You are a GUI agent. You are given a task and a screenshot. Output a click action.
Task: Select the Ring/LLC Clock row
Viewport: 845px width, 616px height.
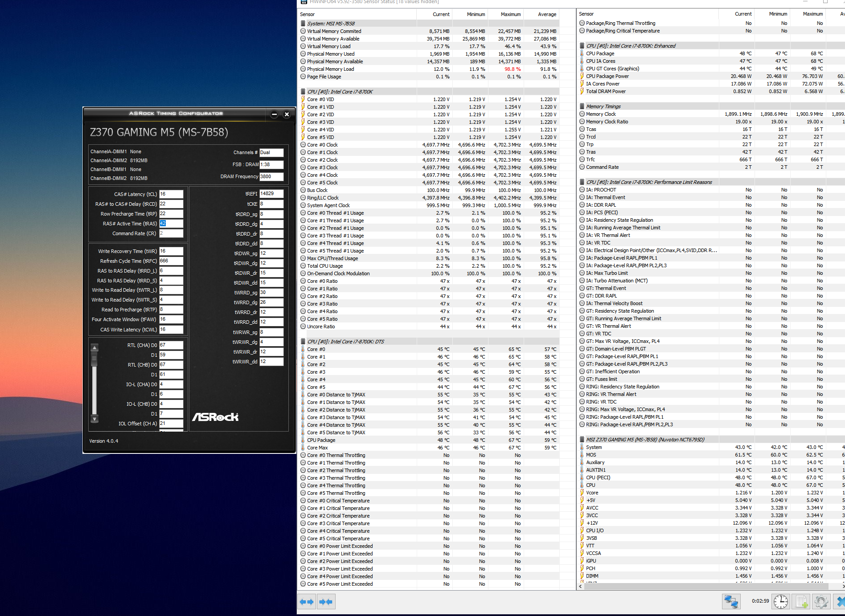[429, 198]
